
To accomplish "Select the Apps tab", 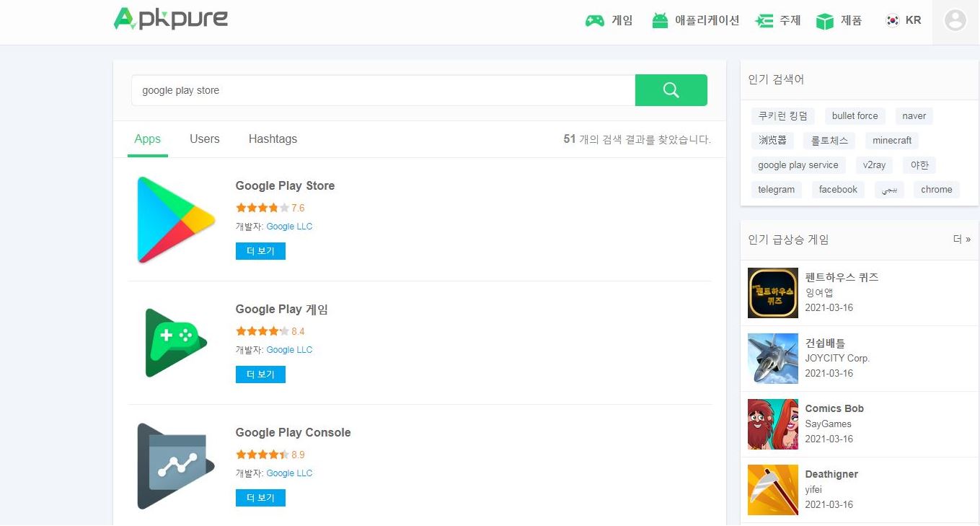I will (148, 139).
